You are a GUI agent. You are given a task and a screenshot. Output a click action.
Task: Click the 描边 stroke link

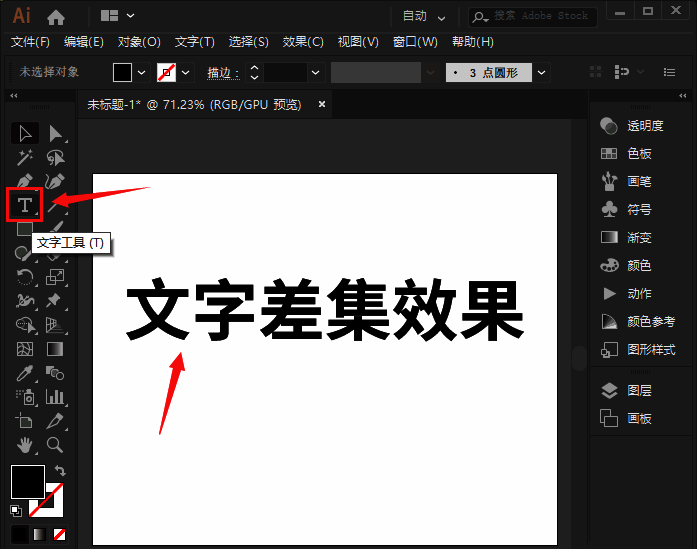pyautogui.click(x=223, y=73)
